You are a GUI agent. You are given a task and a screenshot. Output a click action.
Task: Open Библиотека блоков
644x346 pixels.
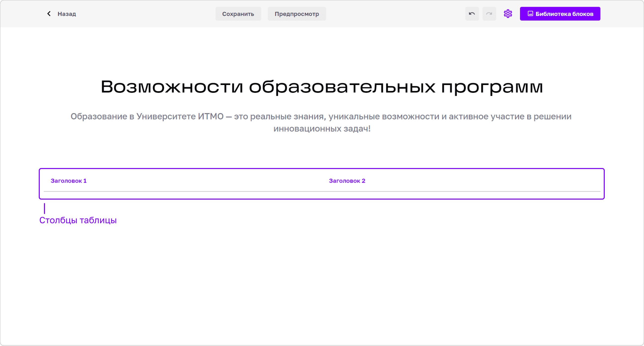tap(560, 14)
